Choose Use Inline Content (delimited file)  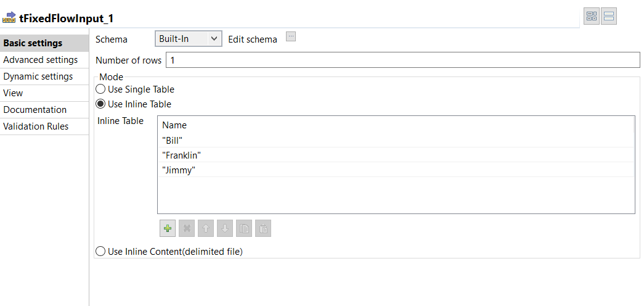tap(100, 251)
